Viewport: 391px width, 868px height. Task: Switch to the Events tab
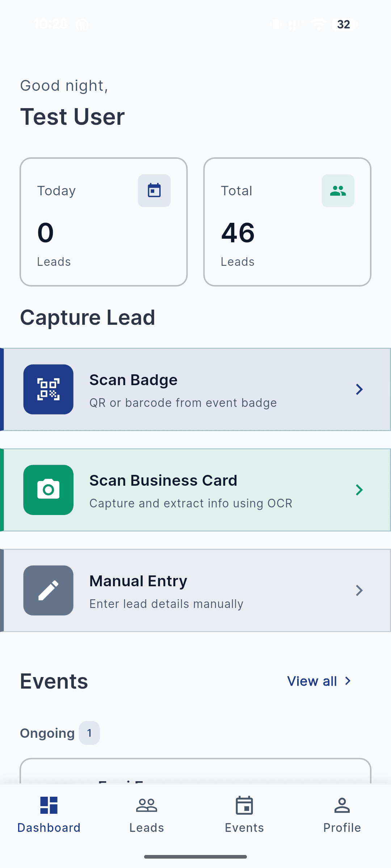244,816
